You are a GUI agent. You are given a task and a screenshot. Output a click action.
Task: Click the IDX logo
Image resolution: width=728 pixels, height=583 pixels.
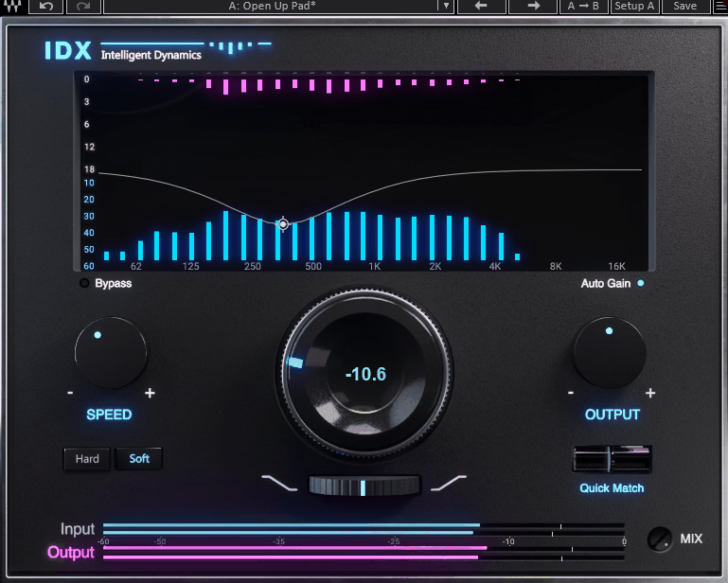68,50
